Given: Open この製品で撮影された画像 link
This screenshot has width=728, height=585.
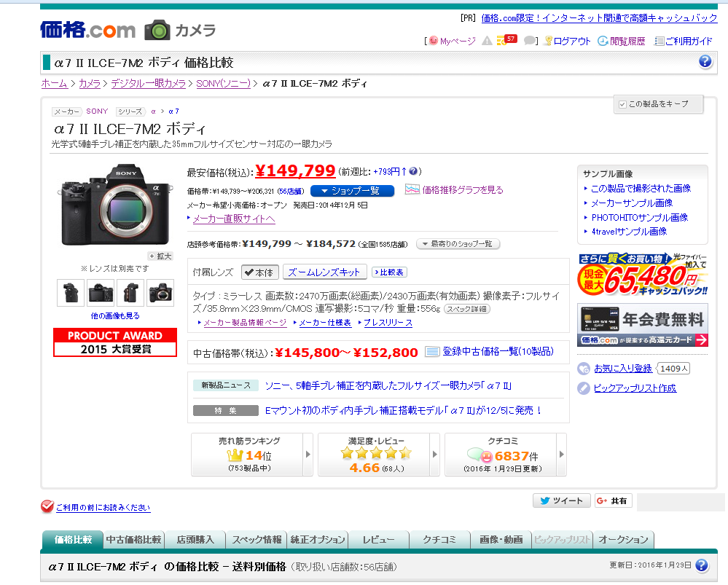Looking at the screenshot, I should click(641, 189).
